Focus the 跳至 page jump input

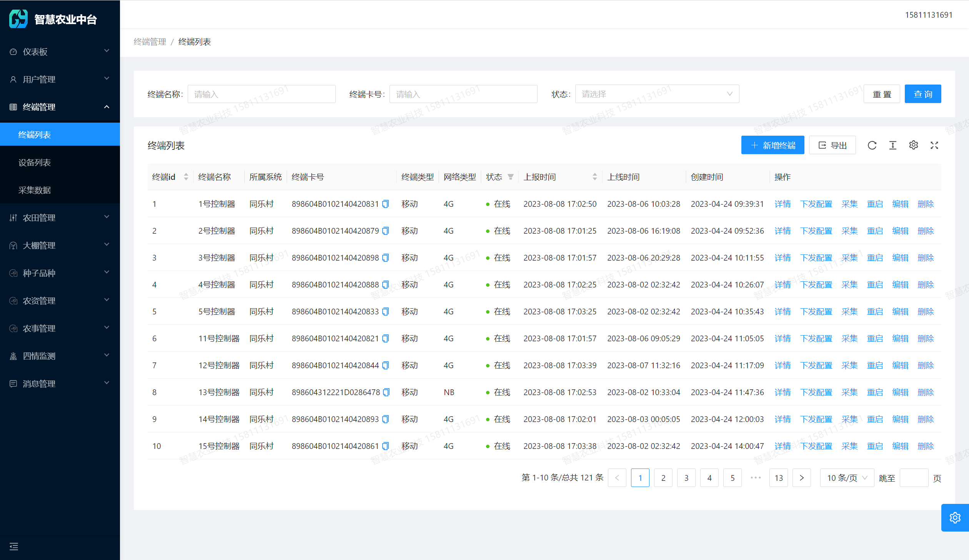coord(914,478)
